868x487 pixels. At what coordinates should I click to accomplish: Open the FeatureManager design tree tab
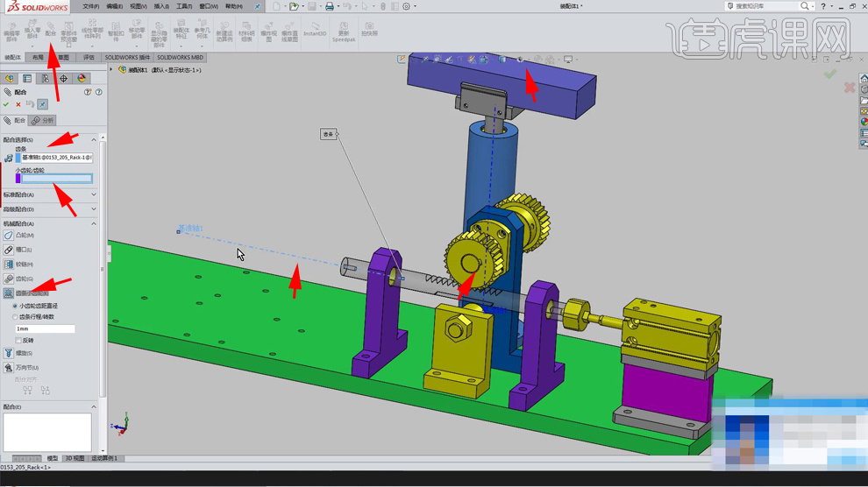(x=9, y=79)
